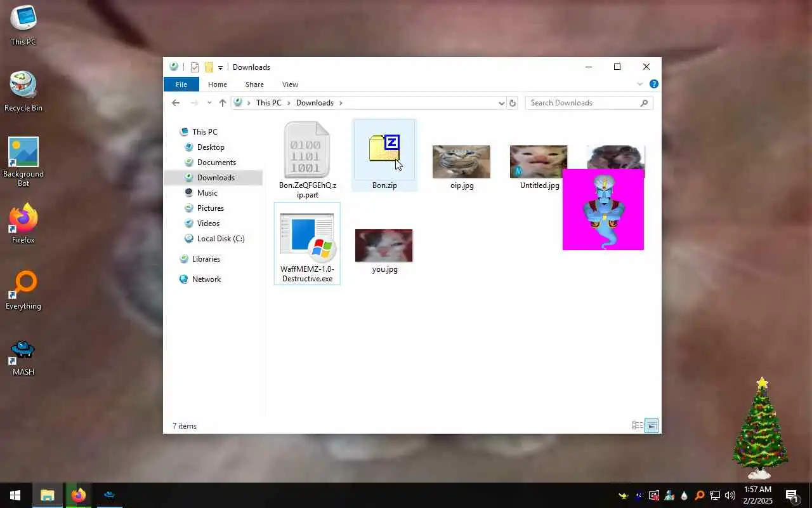Click Firefox in the taskbar
The image size is (812, 508).
click(78, 495)
